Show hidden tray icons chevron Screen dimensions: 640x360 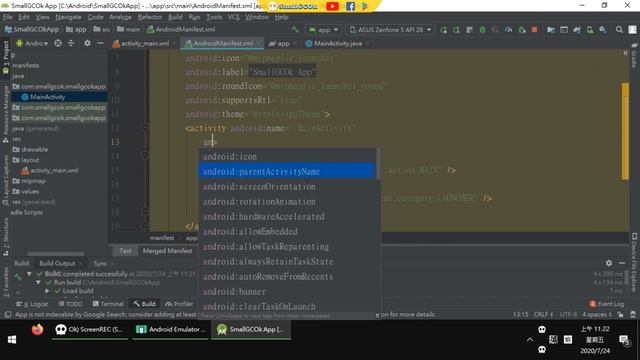click(x=529, y=340)
